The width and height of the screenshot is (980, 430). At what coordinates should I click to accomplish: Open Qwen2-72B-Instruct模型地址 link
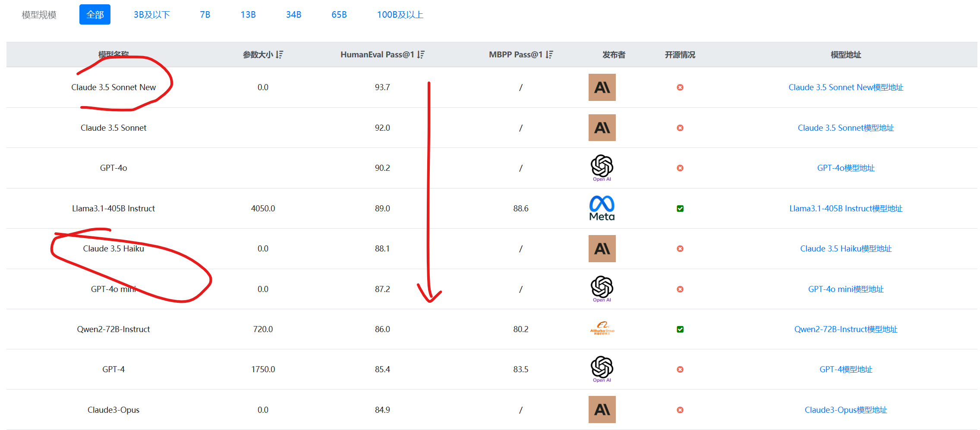point(846,329)
